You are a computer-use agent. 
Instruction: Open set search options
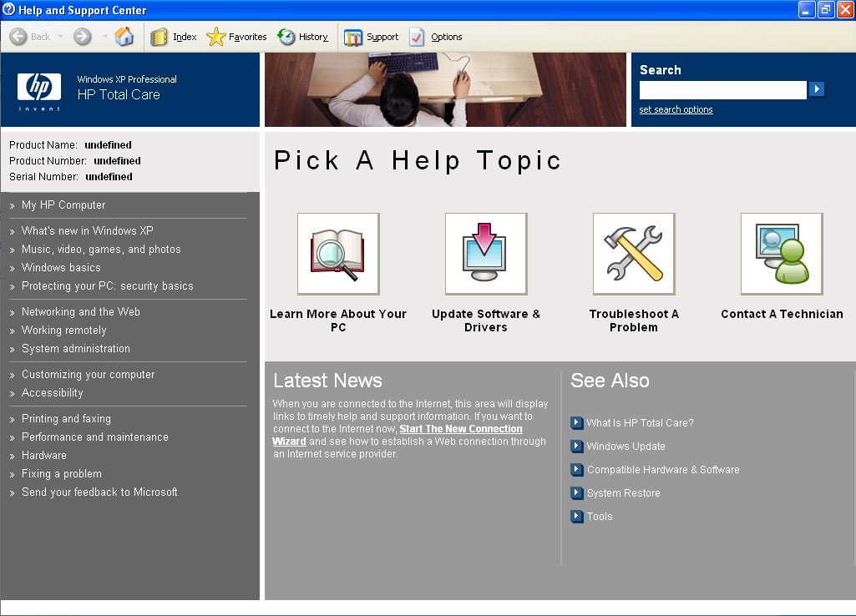676,109
